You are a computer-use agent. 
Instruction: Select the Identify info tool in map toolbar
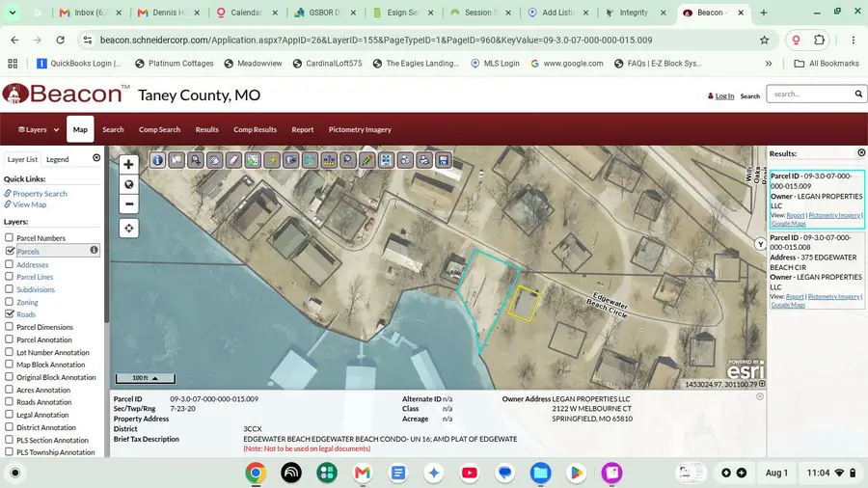click(158, 160)
